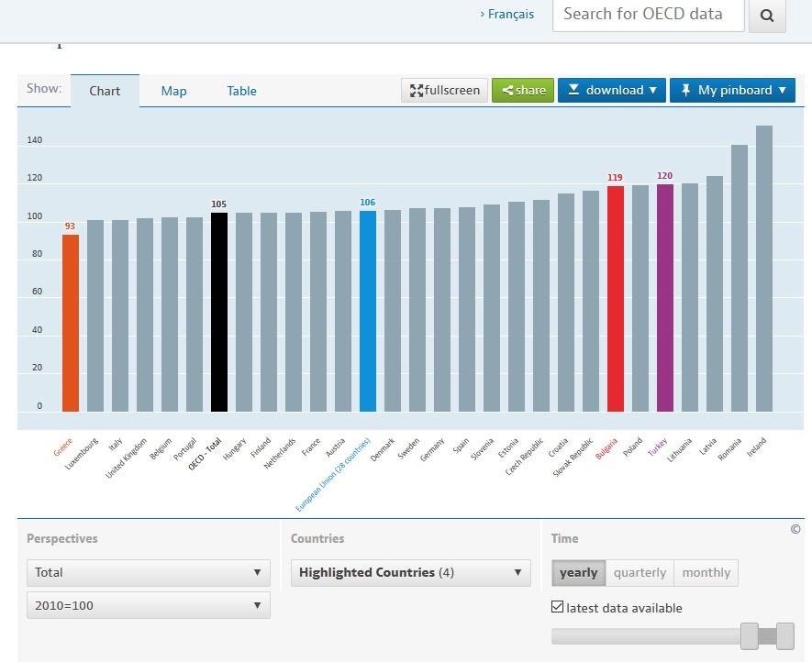Click the value label 93 above Greece

70,226
